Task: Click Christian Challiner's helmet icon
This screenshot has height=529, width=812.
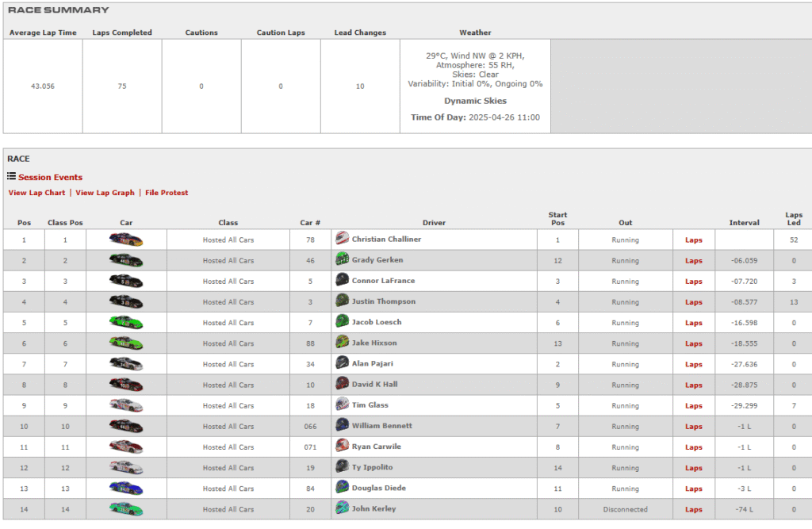Action: (x=342, y=239)
